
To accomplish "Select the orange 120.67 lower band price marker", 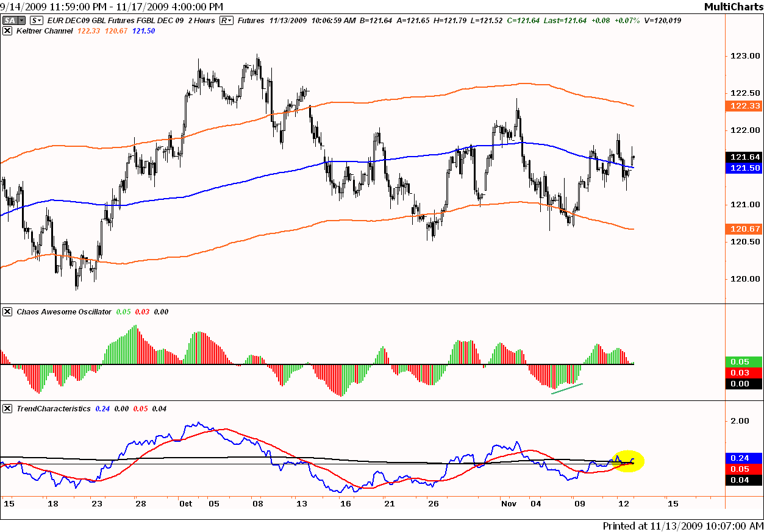I will pyautogui.click(x=744, y=229).
